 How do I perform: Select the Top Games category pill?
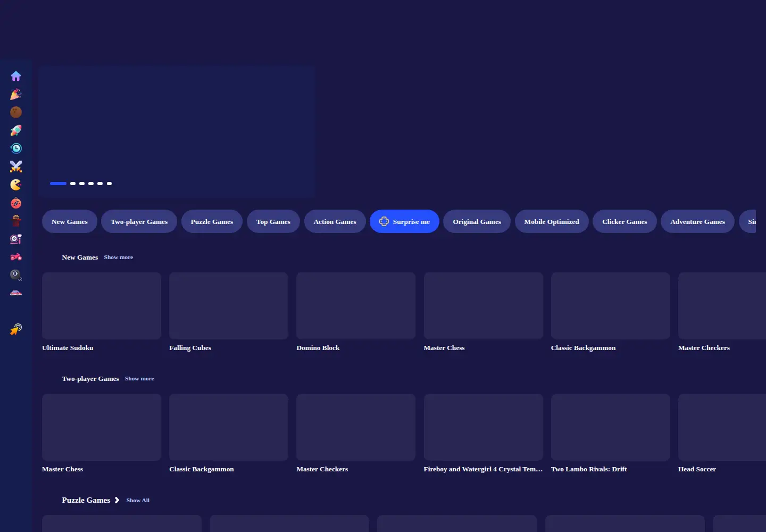[273, 221]
